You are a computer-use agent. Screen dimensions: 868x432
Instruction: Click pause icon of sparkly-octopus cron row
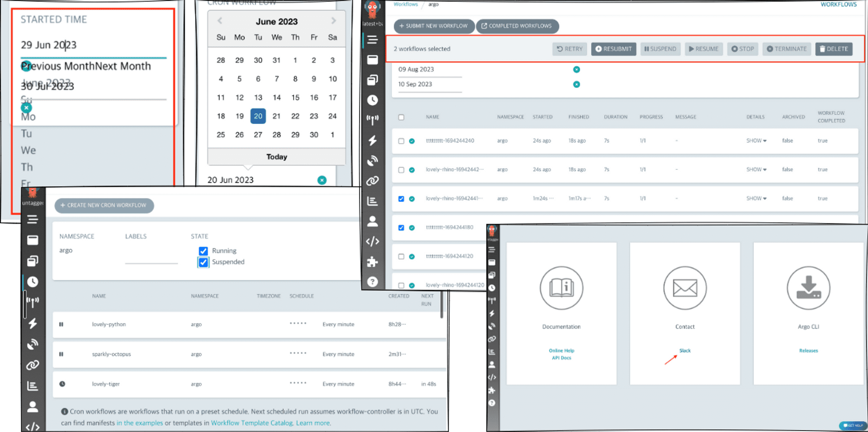point(61,354)
